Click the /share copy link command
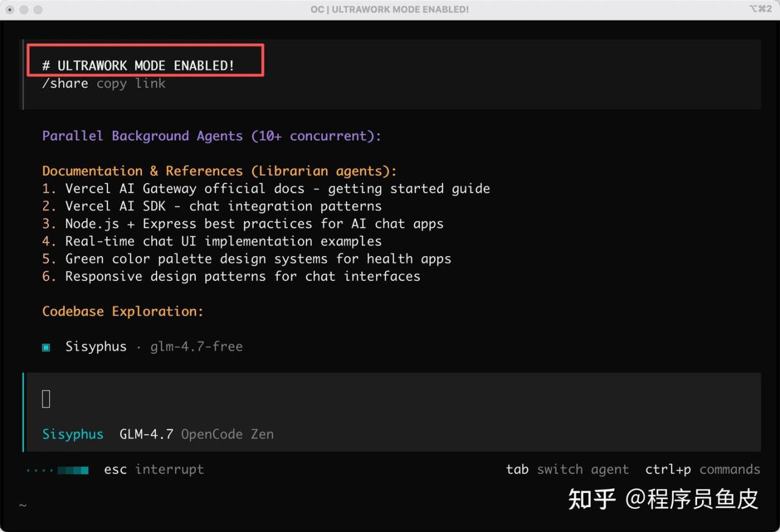The width and height of the screenshot is (780, 532). pyautogui.click(x=104, y=83)
